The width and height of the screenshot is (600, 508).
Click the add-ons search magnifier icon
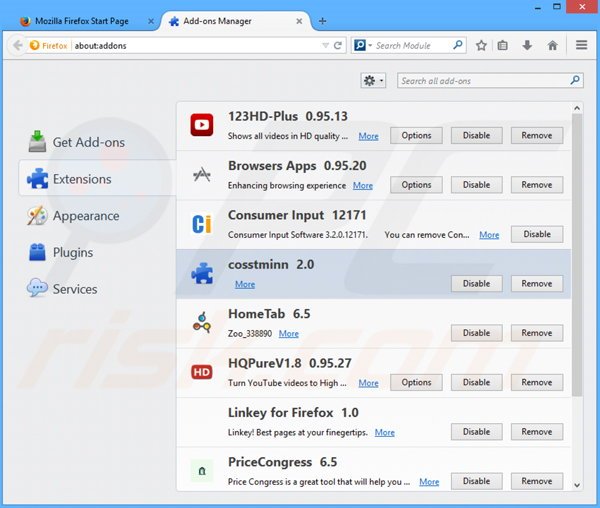pos(575,80)
